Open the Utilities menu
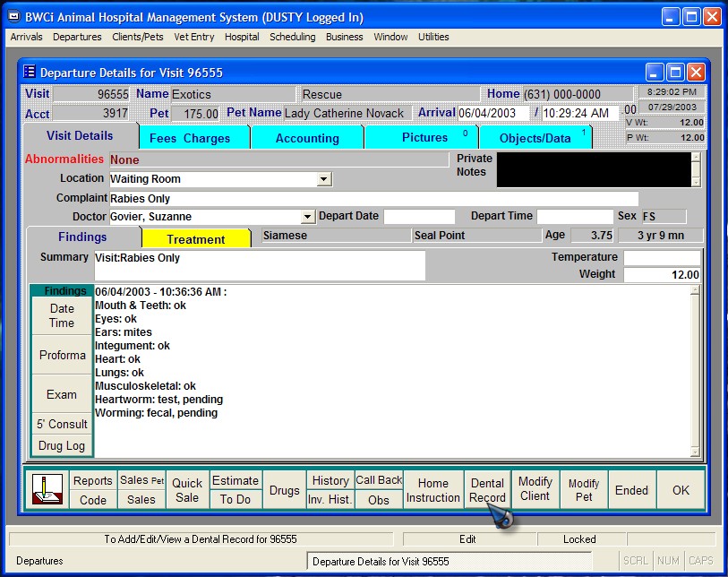The height and width of the screenshot is (577, 728). click(433, 37)
